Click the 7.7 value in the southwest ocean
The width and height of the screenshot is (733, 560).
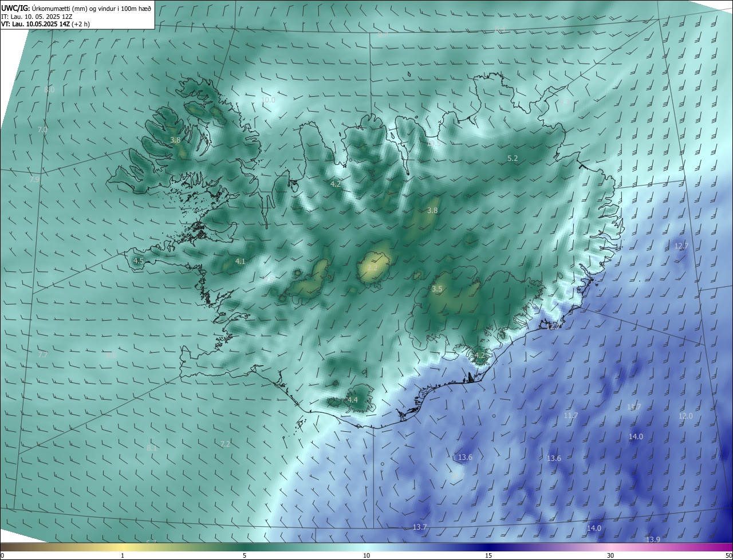[42, 355]
